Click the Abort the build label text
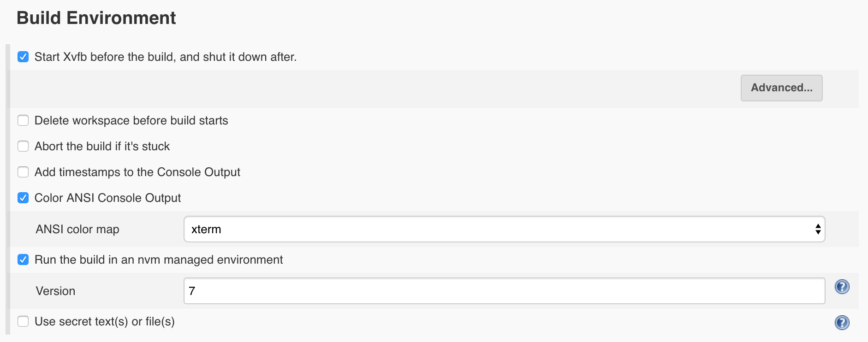Viewport: 868px width, 342px height. 102,146
